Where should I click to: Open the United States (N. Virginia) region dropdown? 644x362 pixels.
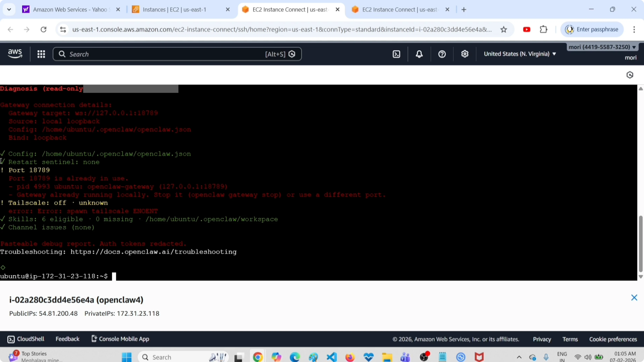tap(520, 54)
